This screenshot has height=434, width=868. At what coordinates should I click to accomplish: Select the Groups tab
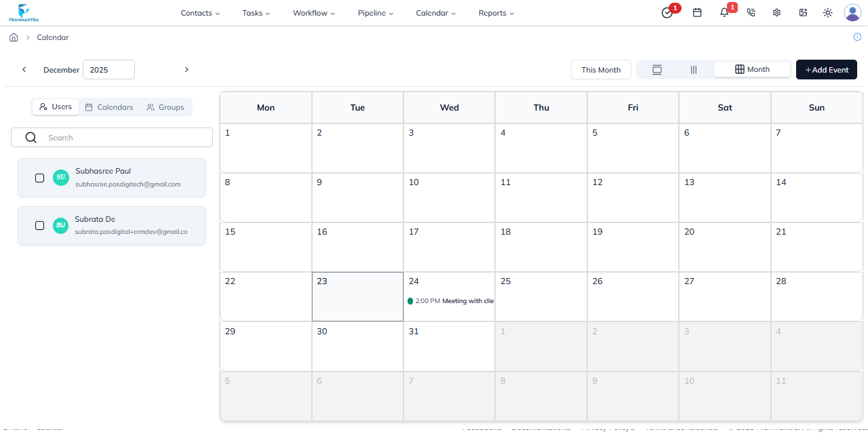[165, 107]
